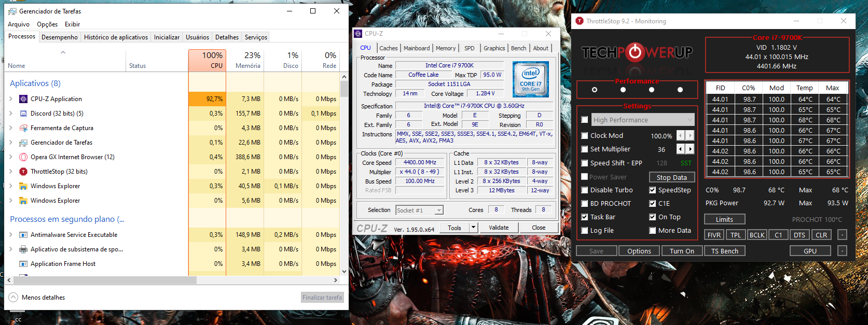This screenshot has height=325, width=868.
Task: Enable the Speed Shift - EPP checkbox
Action: coord(585,163)
